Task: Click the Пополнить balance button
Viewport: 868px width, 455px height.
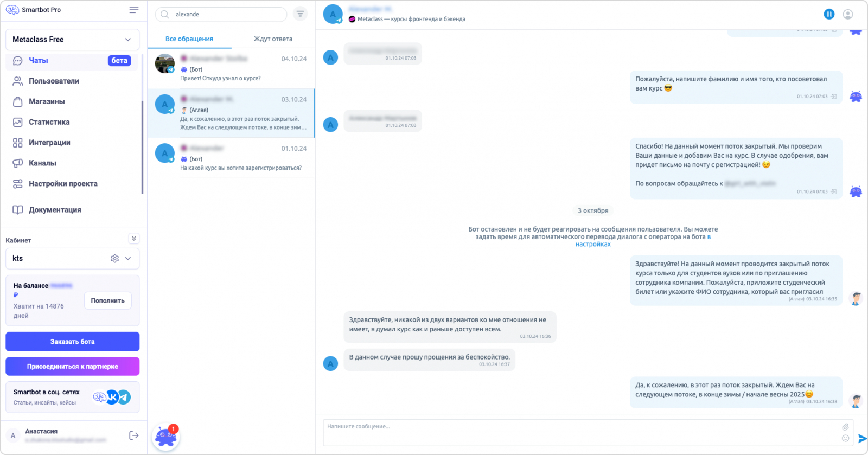Action: coord(107,300)
